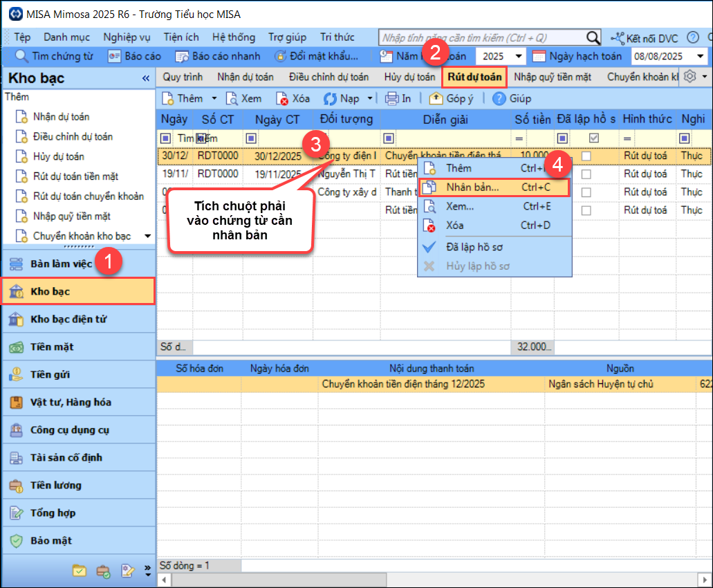Open the Tiền mặt cash module
Viewport: 713px width, 588px height.
click(x=79, y=347)
